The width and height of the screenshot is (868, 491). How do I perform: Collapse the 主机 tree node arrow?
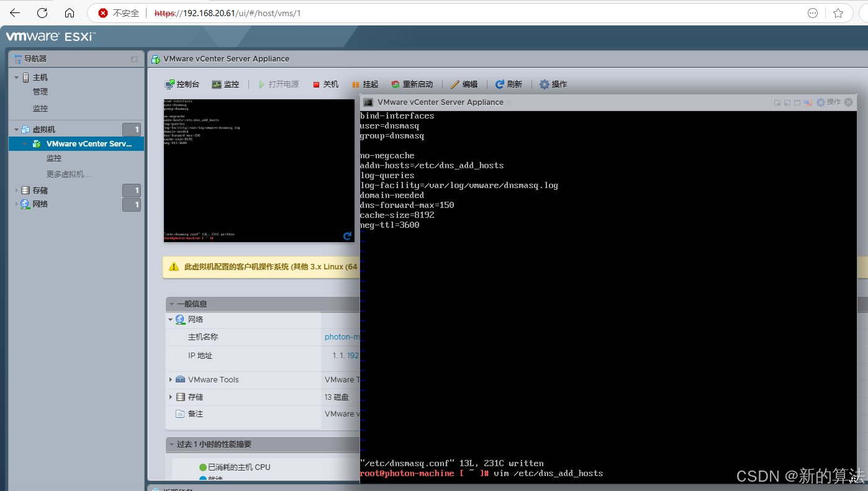pos(16,78)
